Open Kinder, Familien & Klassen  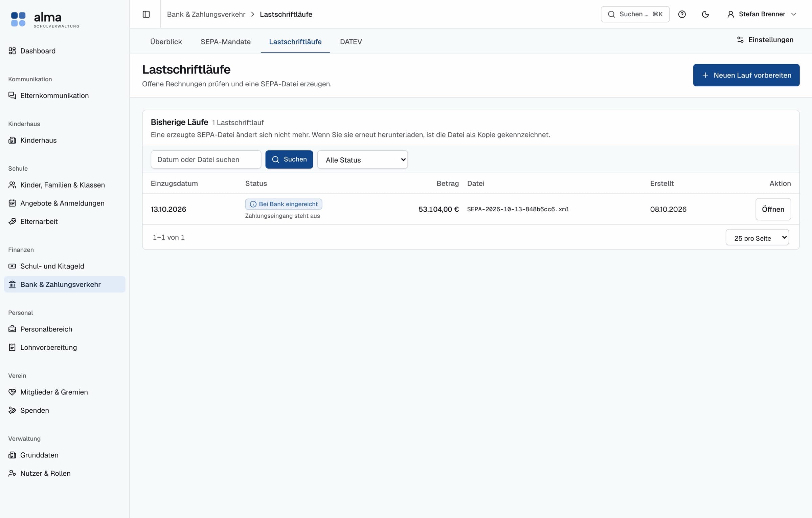65,185
